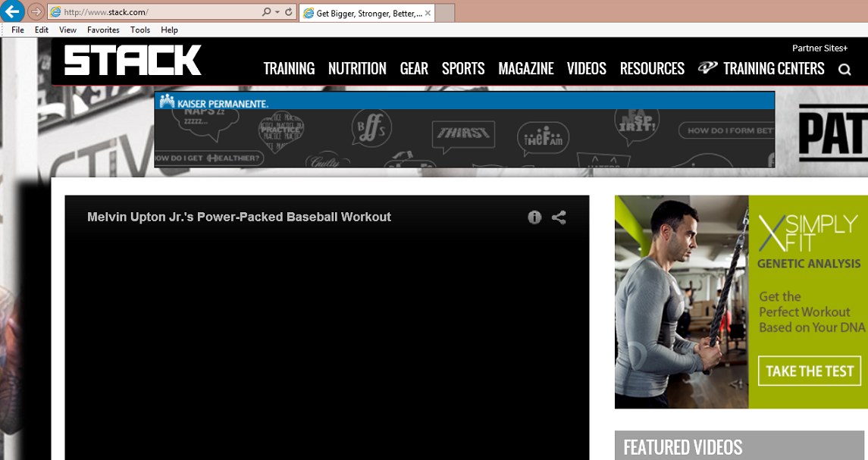
Task: Click the Kaiser Permanente banner ad
Action: pos(464,130)
